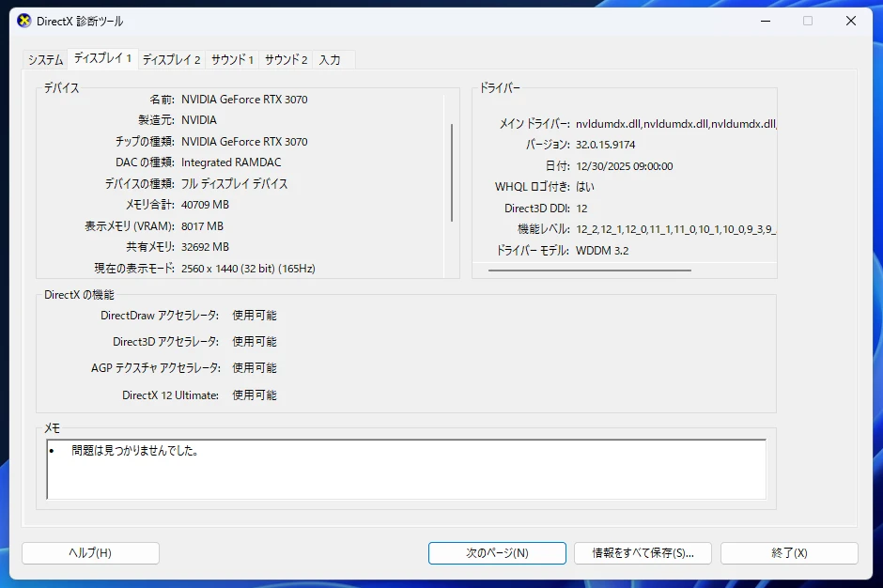Close the DirectX 診断ツール window
883x588 pixels.
pyautogui.click(x=850, y=21)
